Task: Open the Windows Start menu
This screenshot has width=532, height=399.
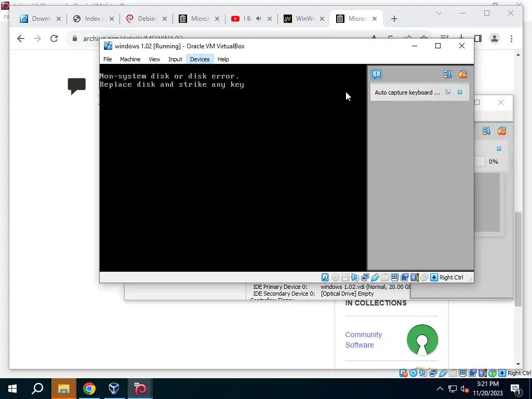Action: [x=12, y=389]
